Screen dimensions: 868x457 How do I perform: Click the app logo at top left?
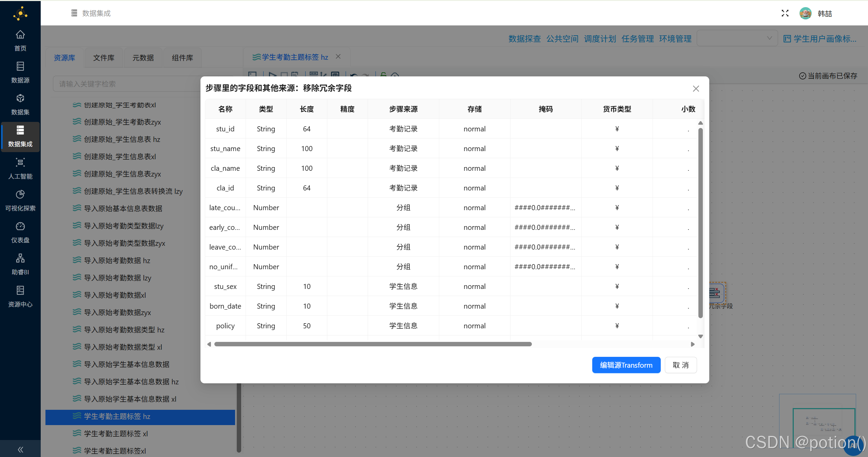[20, 13]
